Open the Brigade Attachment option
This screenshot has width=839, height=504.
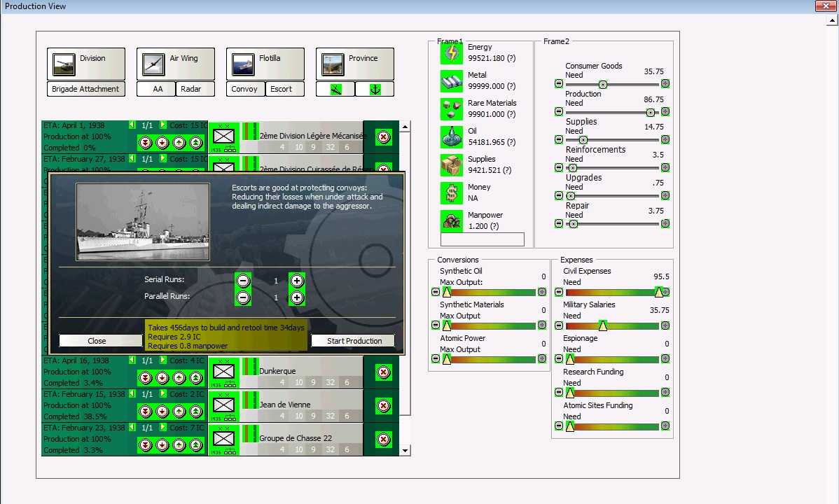tap(85, 89)
